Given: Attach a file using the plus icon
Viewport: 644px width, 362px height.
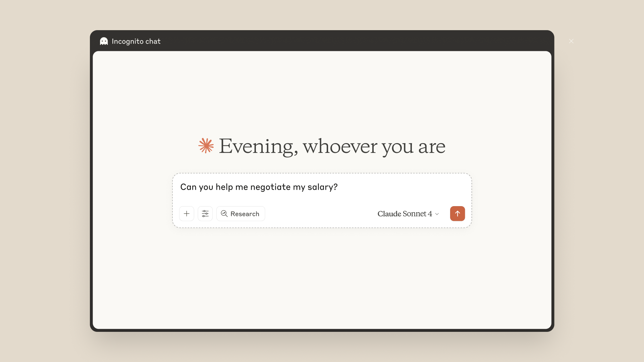Looking at the screenshot, I should (x=186, y=214).
